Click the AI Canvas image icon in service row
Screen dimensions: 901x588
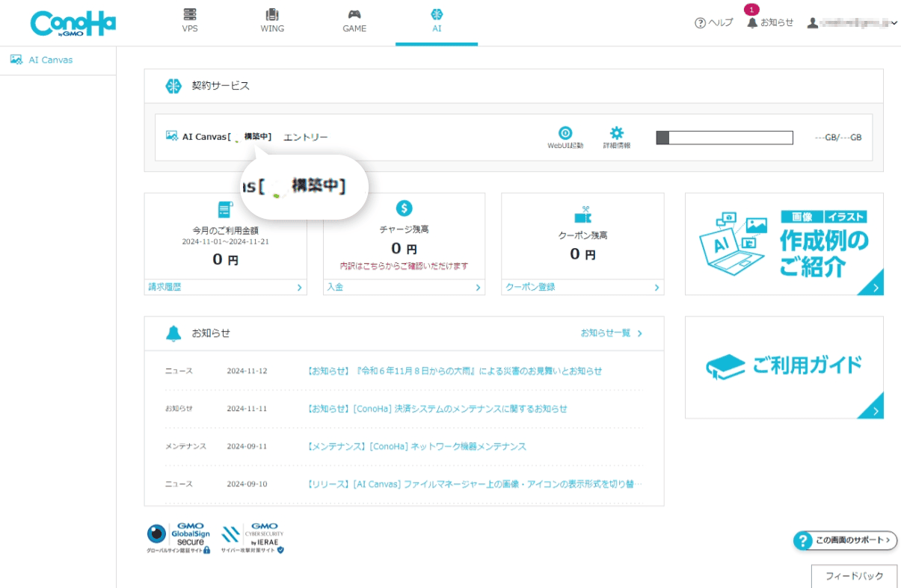(172, 136)
